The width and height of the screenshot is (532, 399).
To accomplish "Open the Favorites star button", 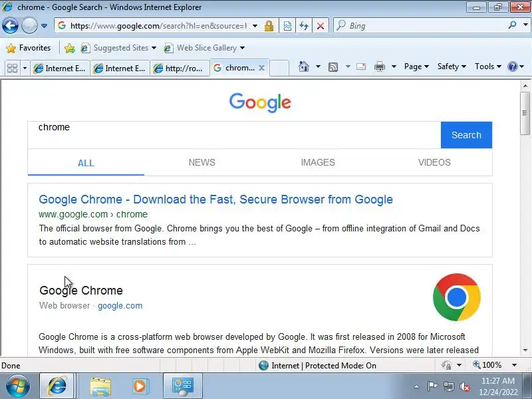I will pos(29,48).
